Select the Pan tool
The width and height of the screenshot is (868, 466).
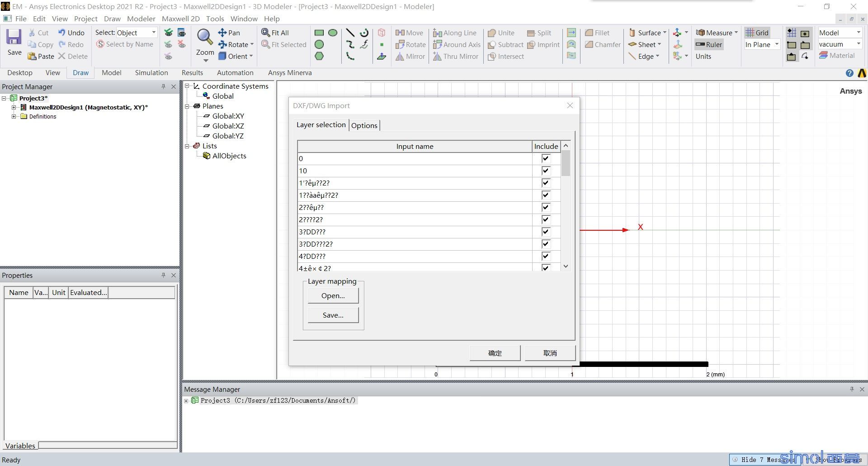(229, 33)
